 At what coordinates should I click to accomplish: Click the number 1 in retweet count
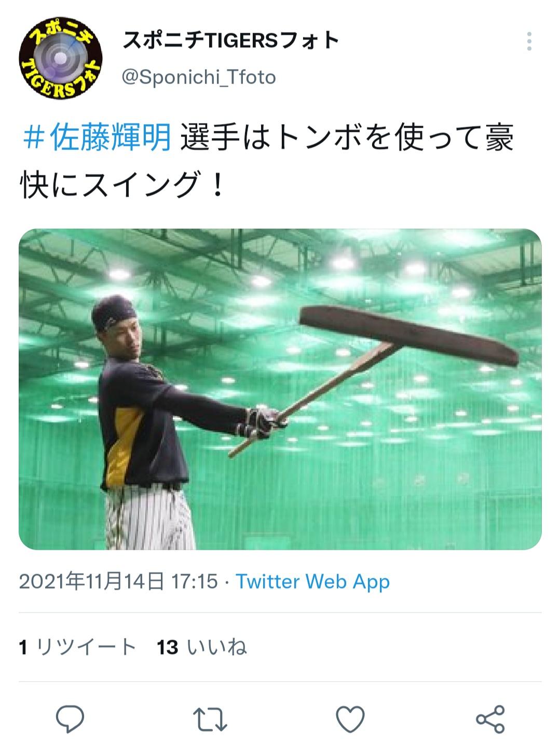point(23,648)
